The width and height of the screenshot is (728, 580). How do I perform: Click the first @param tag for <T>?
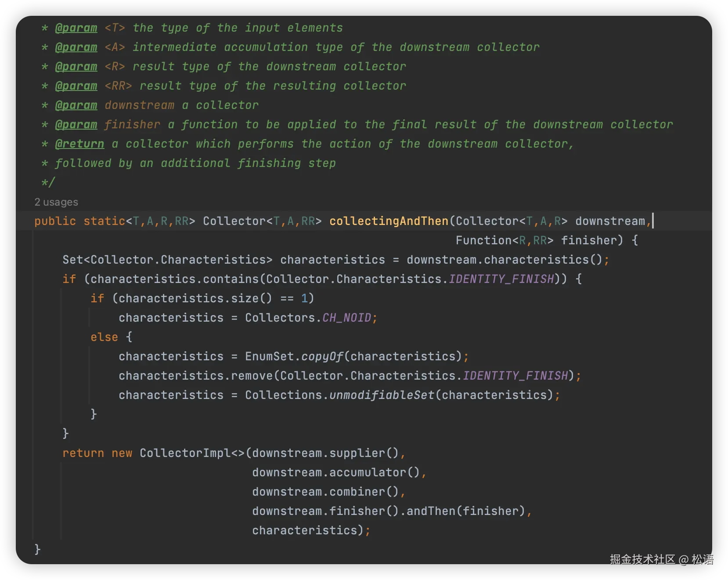pos(76,28)
